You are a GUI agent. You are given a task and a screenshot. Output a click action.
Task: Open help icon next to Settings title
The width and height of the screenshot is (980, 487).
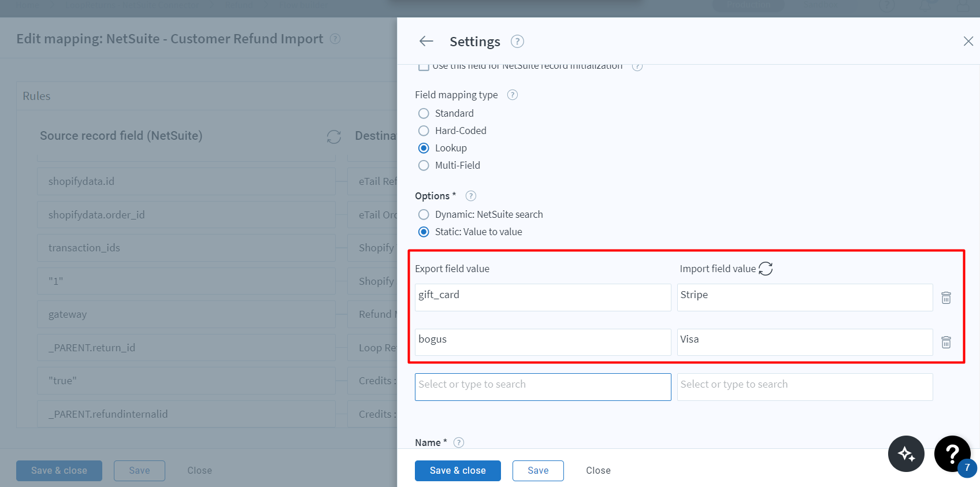click(x=517, y=42)
